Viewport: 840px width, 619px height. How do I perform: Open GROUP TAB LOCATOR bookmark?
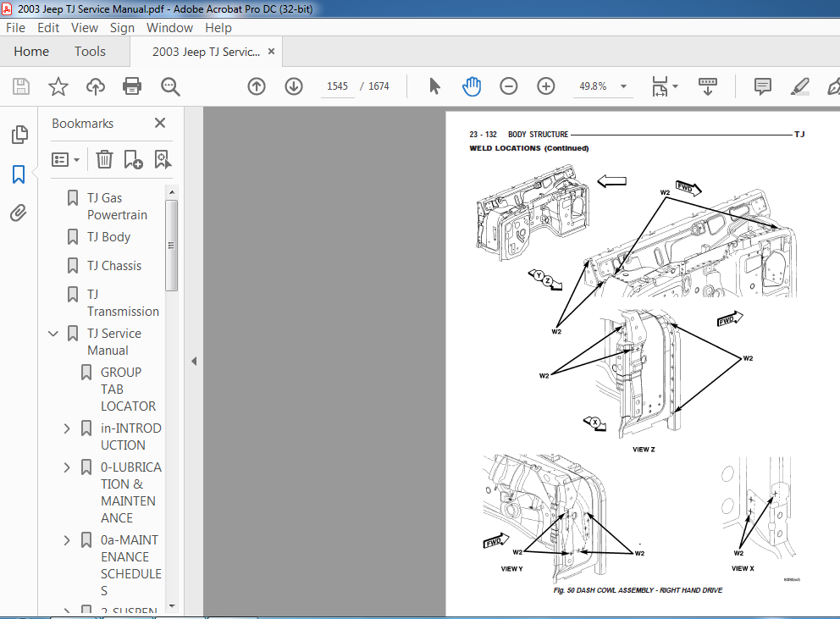pos(128,389)
